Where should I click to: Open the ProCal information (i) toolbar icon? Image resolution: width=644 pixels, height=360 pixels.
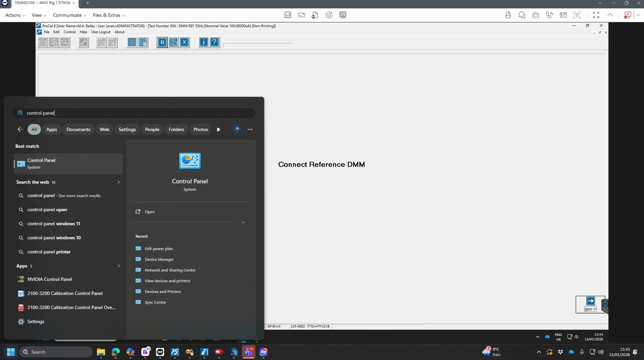click(x=204, y=42)
